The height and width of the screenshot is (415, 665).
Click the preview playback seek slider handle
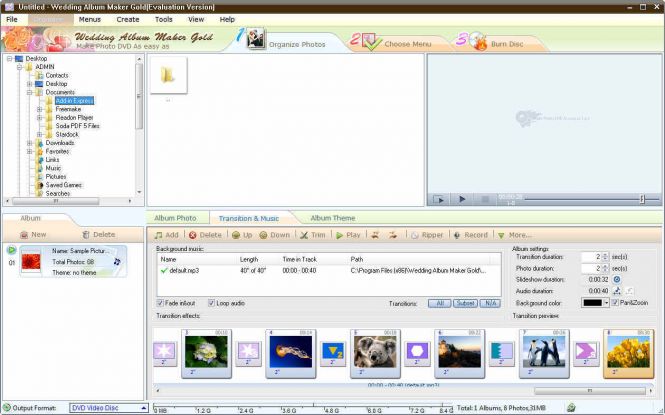(642, 199)
